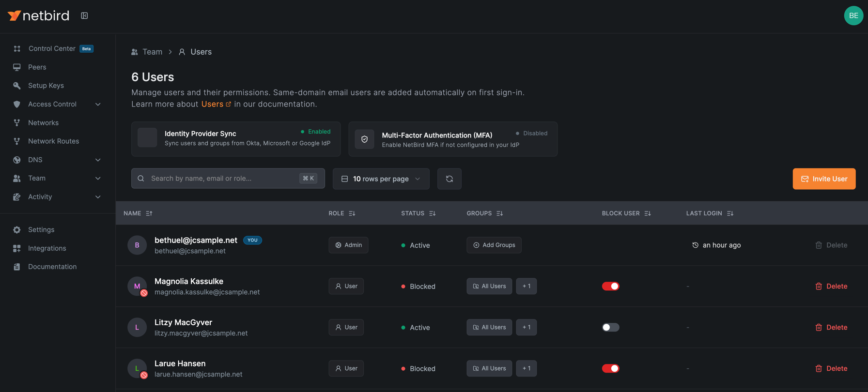The image size is (868, 392).
Task: Collapse sidebar using panel toggle icon
Action: (84, 16)
